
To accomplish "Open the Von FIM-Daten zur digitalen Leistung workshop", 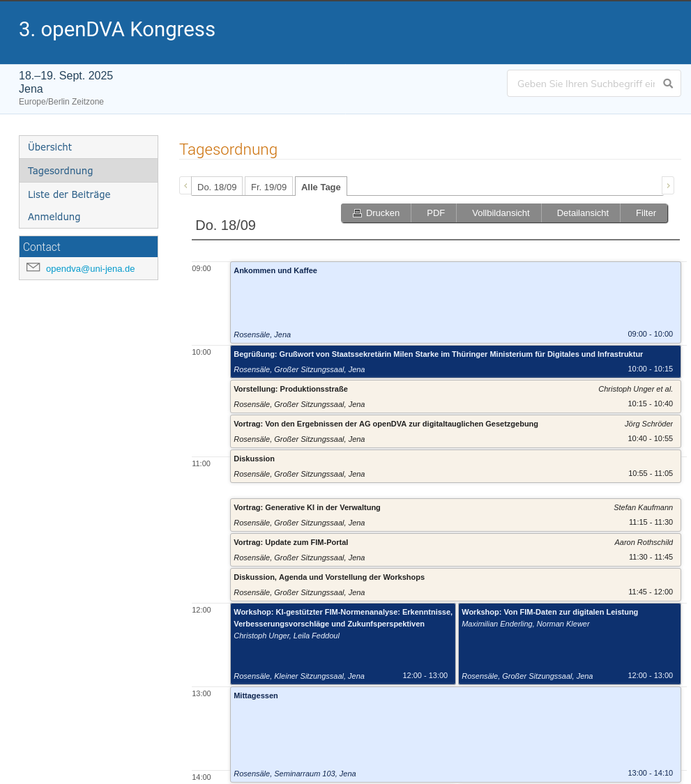I will [549, 612].
